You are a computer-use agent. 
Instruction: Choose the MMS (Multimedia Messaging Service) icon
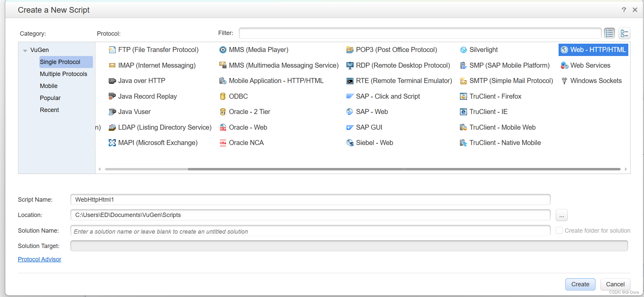click(223, 65)
